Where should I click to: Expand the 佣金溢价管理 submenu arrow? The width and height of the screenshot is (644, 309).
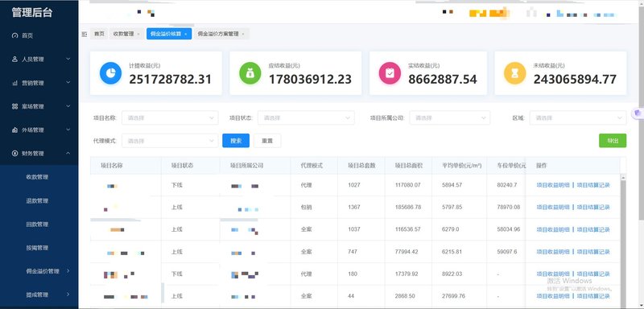pos(68,271)
